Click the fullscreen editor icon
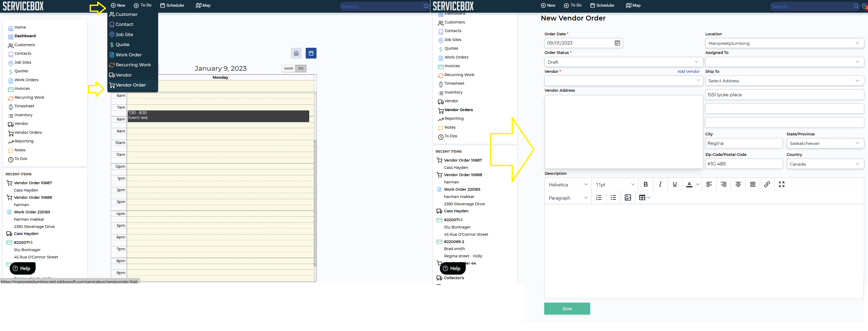This screenshot has width=868, height=331. pos(781,184)
